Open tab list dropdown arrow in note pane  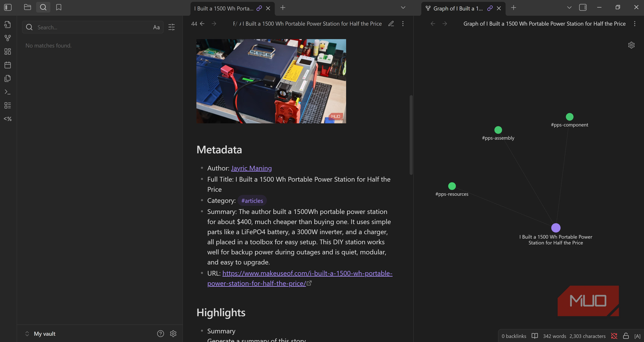click(403, 8)
